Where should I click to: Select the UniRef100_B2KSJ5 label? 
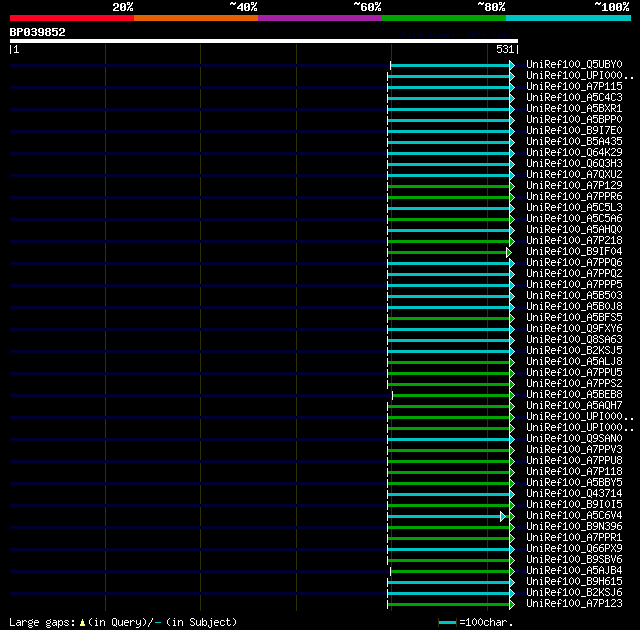click(574, 351)
